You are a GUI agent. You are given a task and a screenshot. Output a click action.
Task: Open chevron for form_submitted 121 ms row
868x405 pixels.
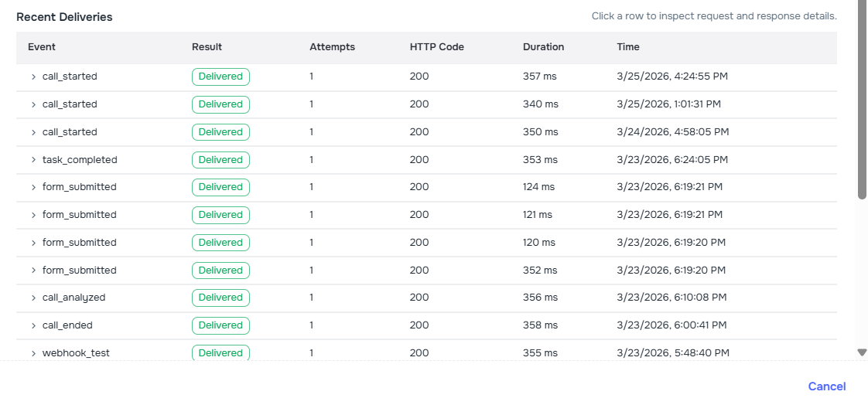(x=33, y=215)
